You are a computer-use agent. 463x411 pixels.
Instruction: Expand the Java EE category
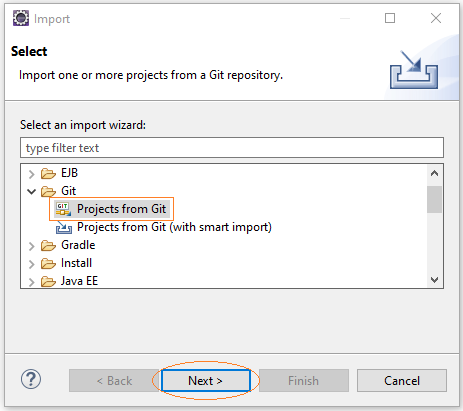(x=32, y=282)
